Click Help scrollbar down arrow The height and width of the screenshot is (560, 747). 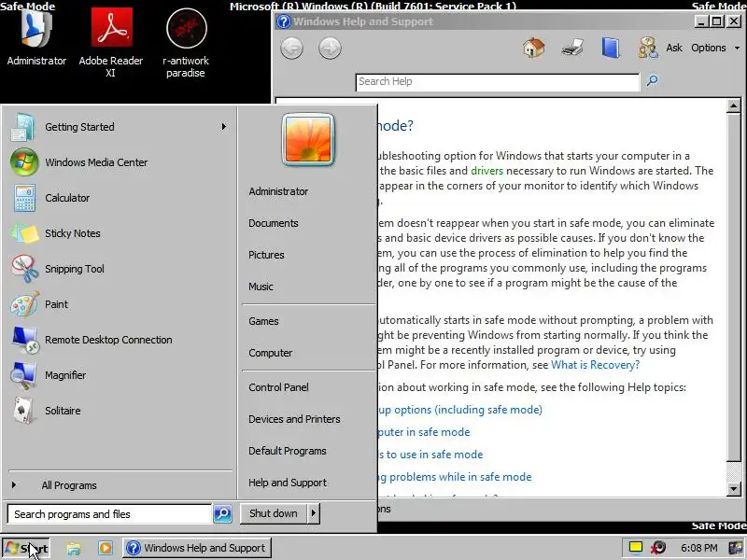[x=733, y=488]
